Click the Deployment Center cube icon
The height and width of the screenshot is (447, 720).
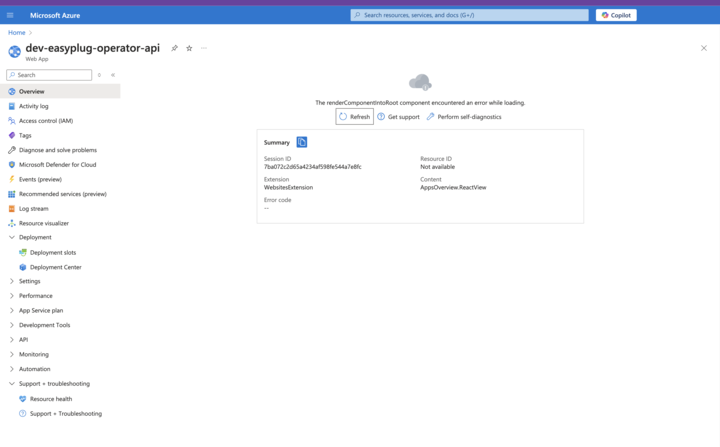(23, 267)
